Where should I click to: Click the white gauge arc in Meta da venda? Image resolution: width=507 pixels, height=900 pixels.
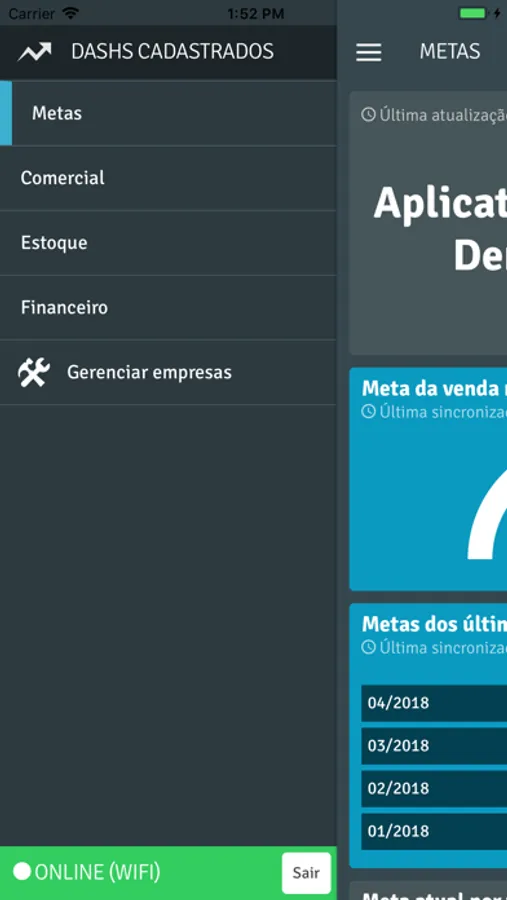tap(487, 517)
